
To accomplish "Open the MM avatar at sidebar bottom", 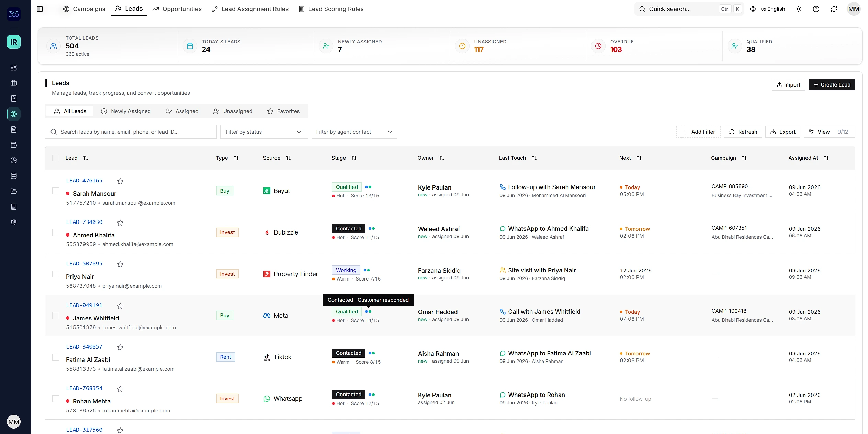I will coord(14,422).
